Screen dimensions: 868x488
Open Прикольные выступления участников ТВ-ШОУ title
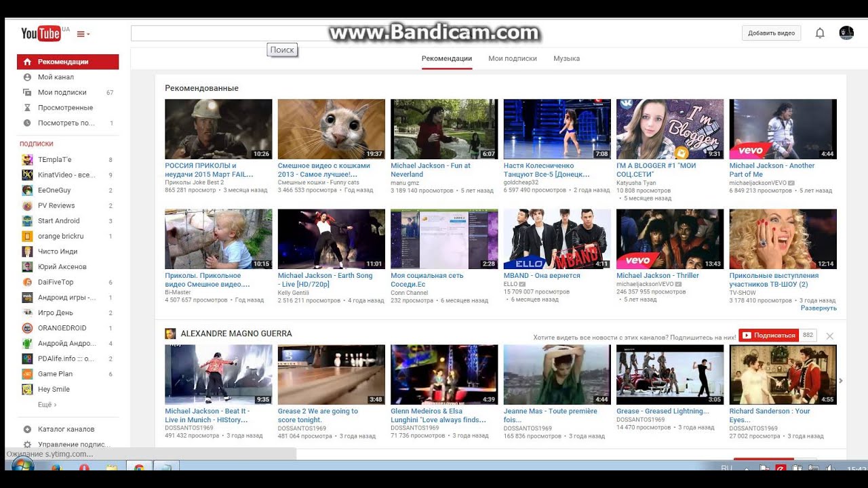(774, 280)
